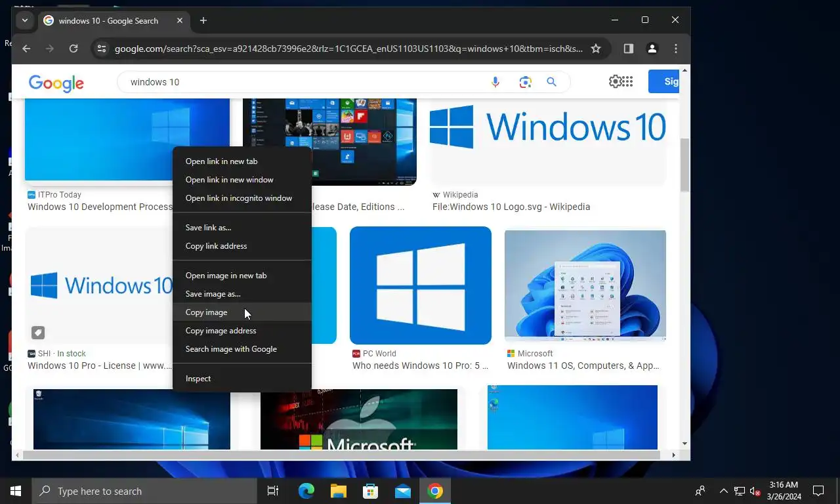Click the product tag icon on SHI image
Image resolution: width=840 pixels, height=504 pixels.
pos(38,333)
